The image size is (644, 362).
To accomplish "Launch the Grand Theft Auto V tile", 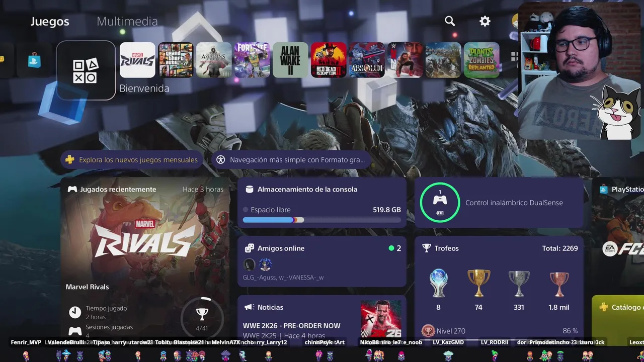I will (176, 60).
